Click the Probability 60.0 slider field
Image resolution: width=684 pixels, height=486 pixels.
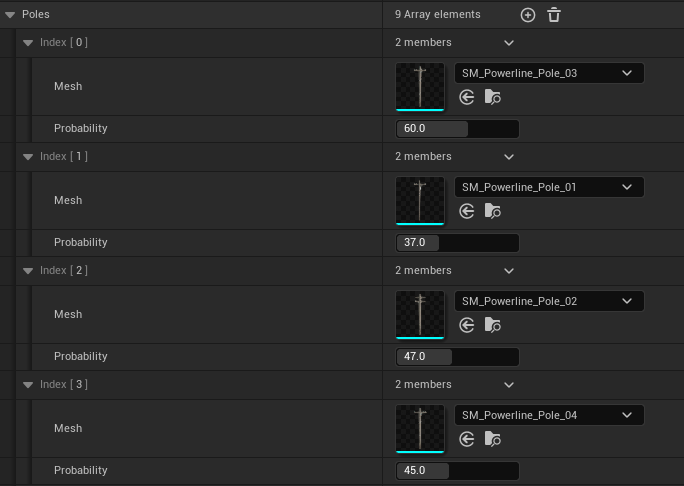coord(458,129)
